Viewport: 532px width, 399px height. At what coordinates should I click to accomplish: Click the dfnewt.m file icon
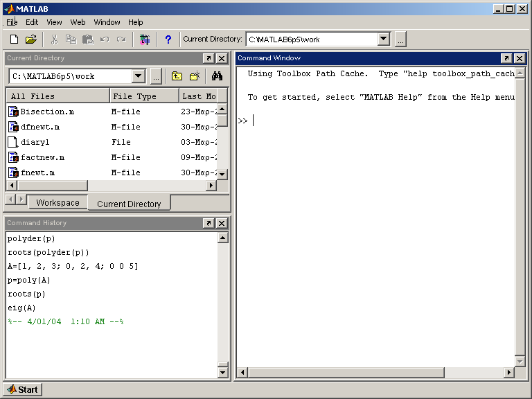[13, 127]
